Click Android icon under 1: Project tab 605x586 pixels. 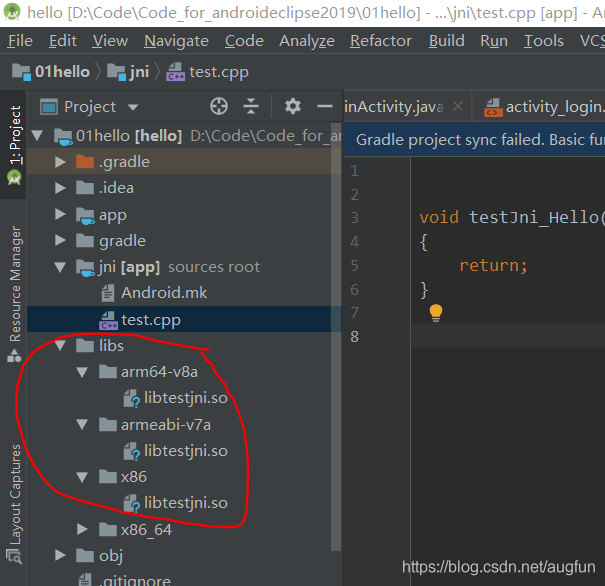tap(14, 178)
